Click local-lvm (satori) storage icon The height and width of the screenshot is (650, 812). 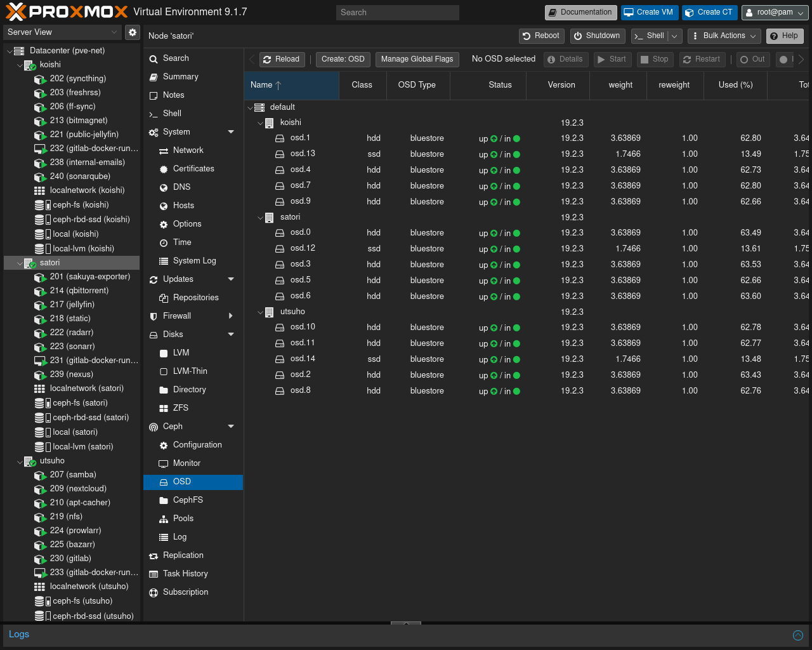coord(42,447)
